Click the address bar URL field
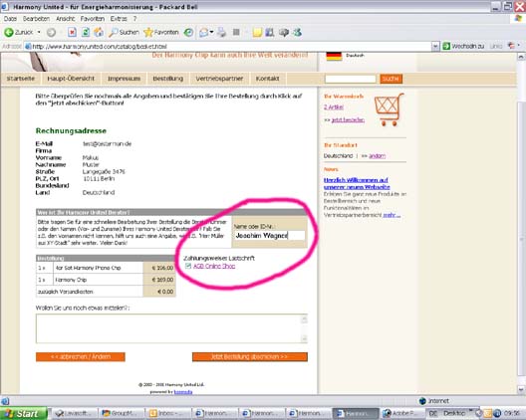This screenshot has height=420, width=526. coord(231,46)
